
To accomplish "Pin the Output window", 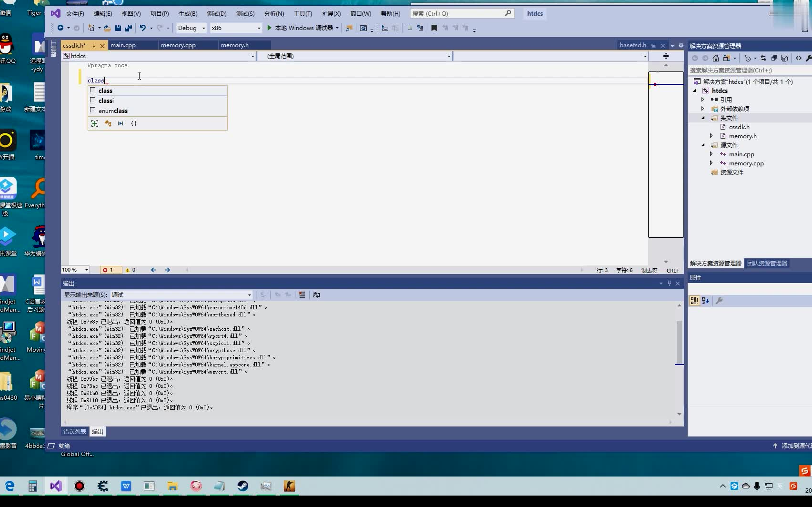I will coord(669,283).
